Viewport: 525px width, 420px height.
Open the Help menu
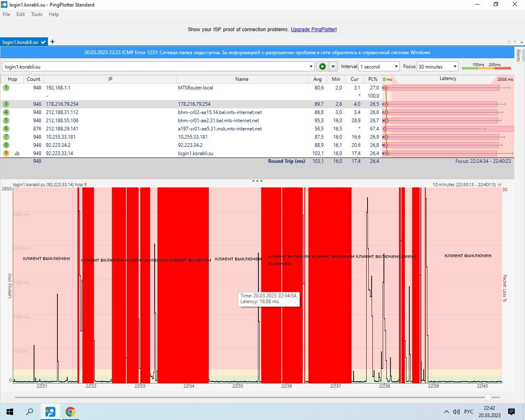[54, 14]
